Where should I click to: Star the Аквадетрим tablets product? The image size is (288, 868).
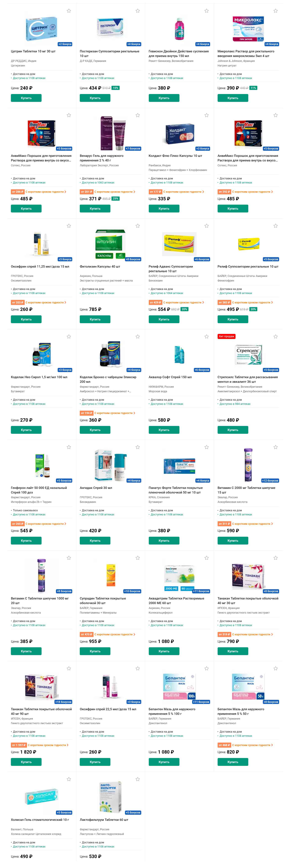[206, 558]
